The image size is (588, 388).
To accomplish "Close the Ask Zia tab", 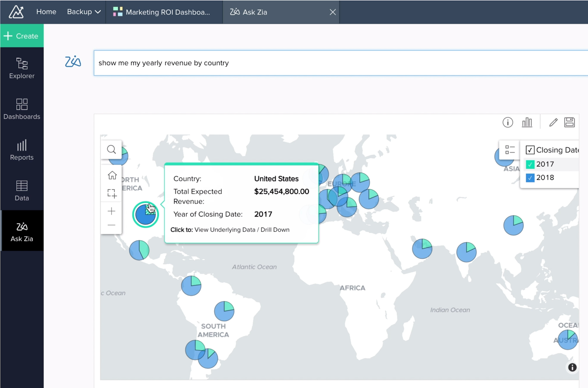I will tap(333, 12).
